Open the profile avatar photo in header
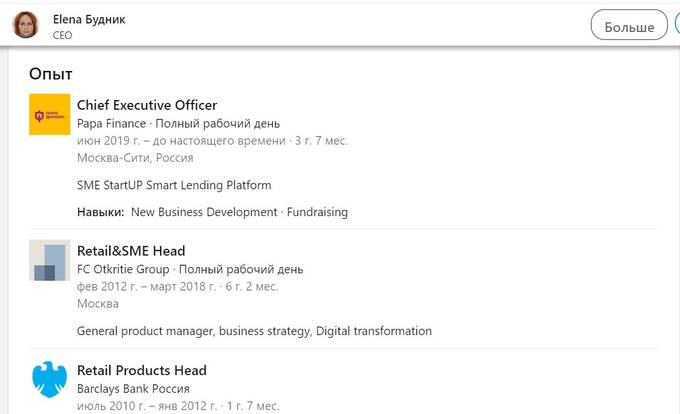 pos(26,25)
